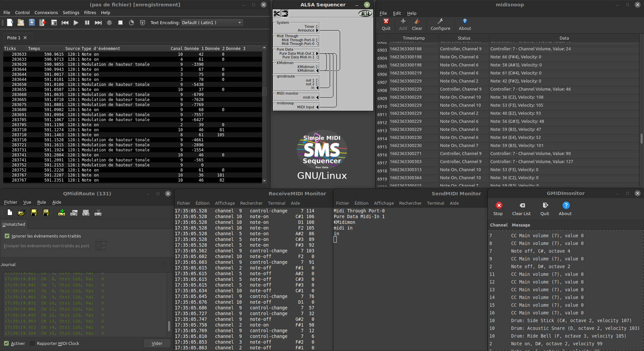Click the Channel column header in GMIDImonitor
This screenshot has width=644, height=351.
tap(498, 225)
